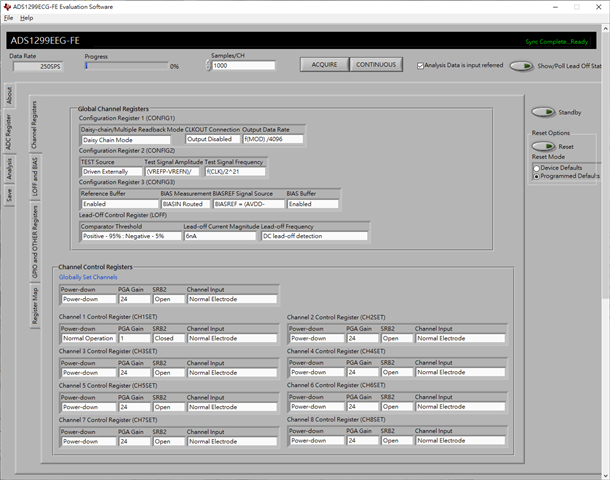610x480 pixels.
Task: Open GPIO and OTHER Registers sub-tab
Action: click(x=35, y=242)
